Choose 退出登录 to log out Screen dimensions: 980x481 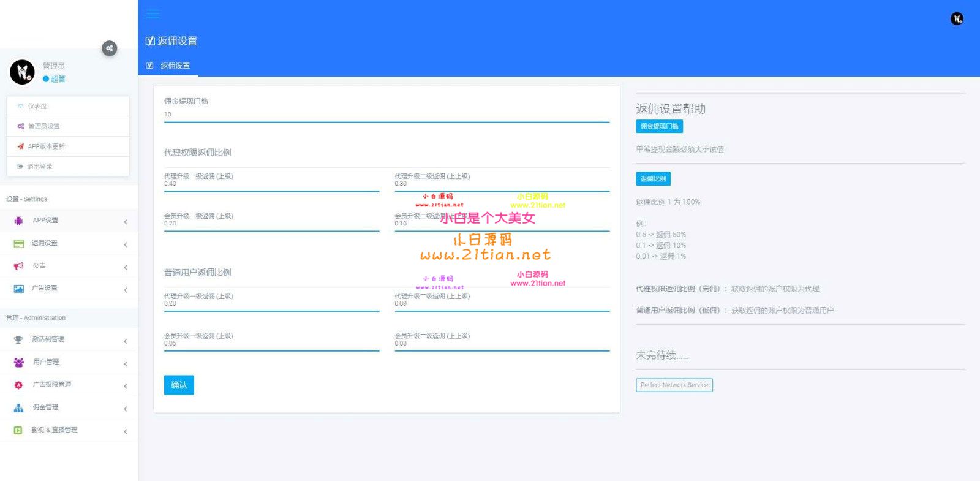coord(40,167)
